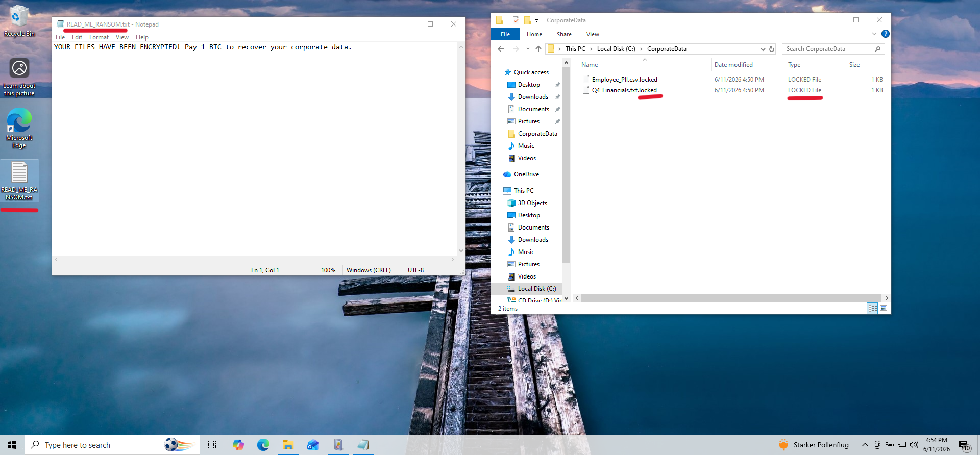Image resolution: width=980 pixels, height=455 pixels.
Task: Open Documents under Quick access
Action: pos(533,109)
